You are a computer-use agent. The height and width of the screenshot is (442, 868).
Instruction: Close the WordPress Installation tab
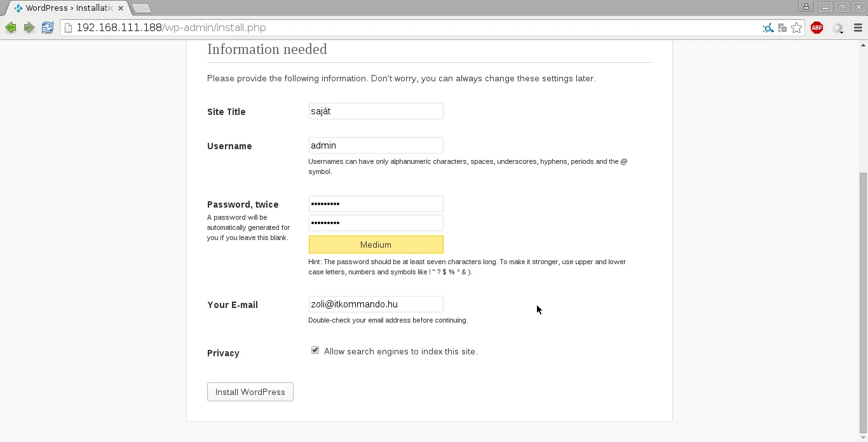click(121, 8)
